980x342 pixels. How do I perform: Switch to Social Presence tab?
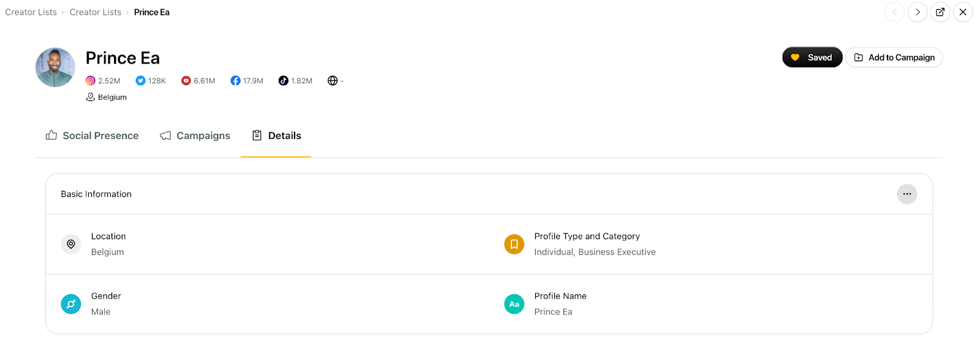pyautogui.click(x=92, y=136)
